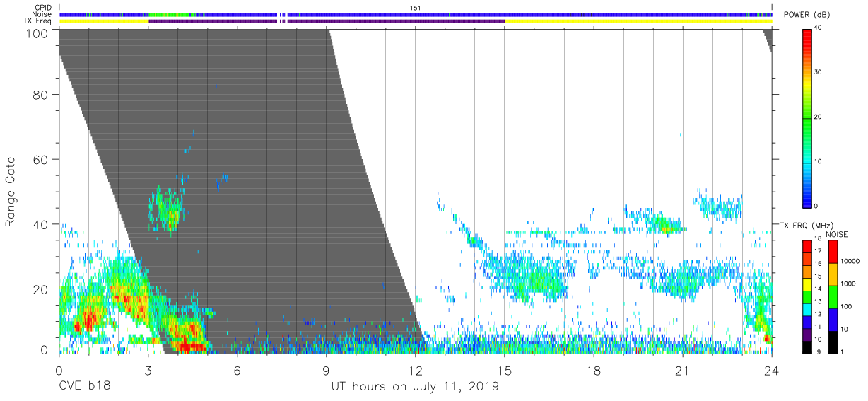Click the 'CPID' row label
This screenshot has width=868, height=401.
44,7
